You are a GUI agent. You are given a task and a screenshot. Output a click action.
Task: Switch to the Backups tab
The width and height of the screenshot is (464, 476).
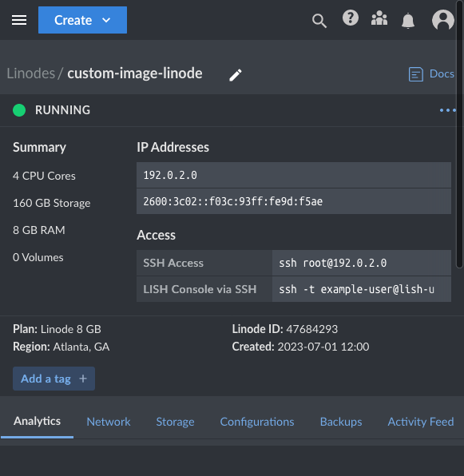(341, 422)
